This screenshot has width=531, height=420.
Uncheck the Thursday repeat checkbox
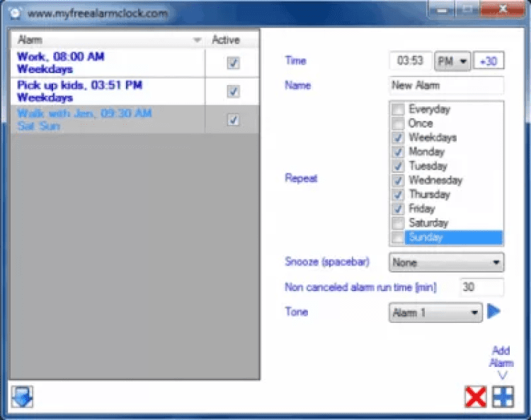click(398, 195)
